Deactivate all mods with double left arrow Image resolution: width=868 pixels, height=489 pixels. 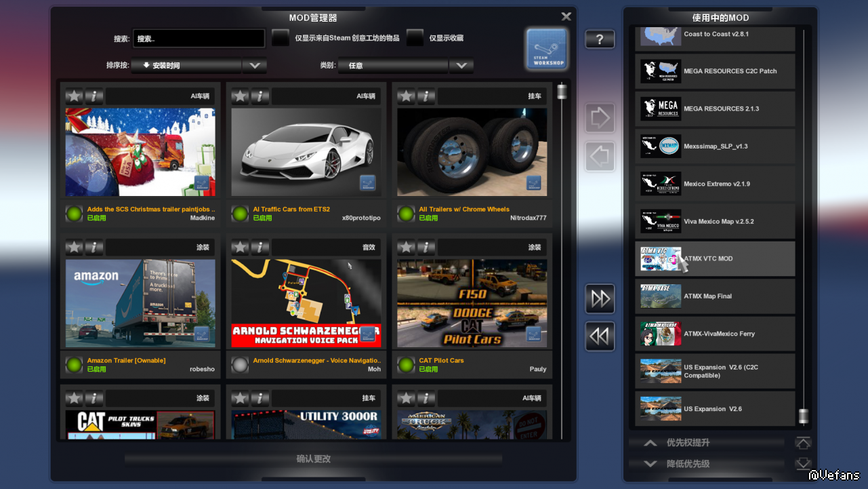[600, 336]
